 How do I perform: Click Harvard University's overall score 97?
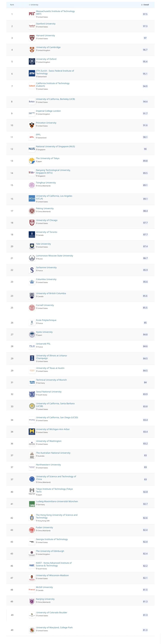click(x=145, y=38)
